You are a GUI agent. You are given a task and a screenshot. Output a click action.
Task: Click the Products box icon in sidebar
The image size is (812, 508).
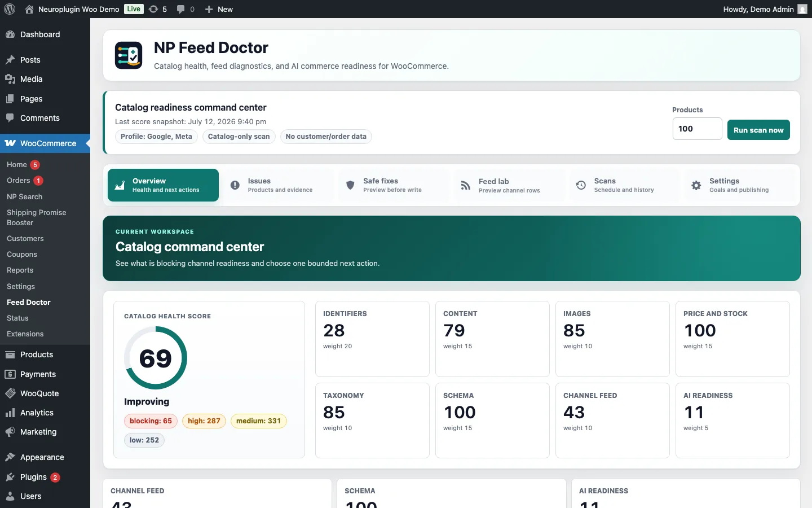(x=10, y=354)
